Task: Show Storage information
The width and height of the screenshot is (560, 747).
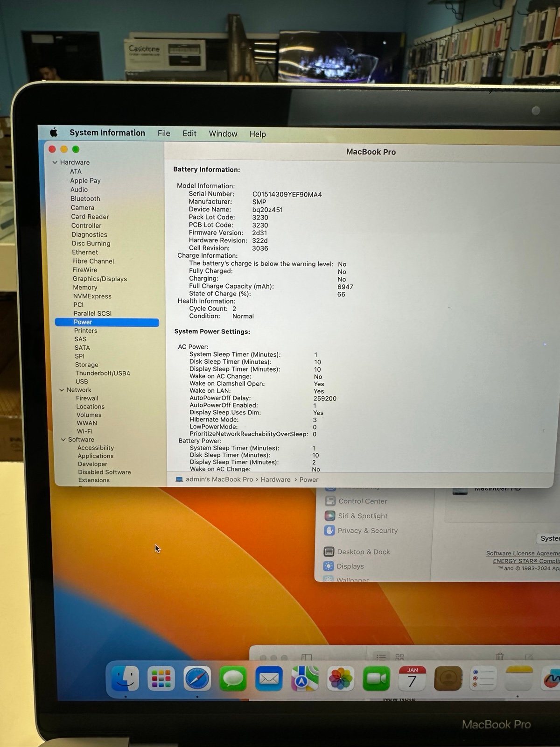Action: point(86,365)
